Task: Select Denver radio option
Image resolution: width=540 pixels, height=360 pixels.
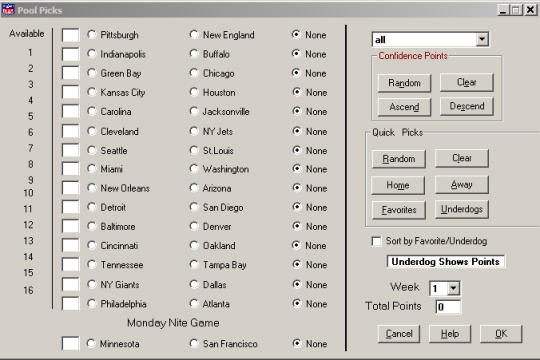Action: (194, 226)
